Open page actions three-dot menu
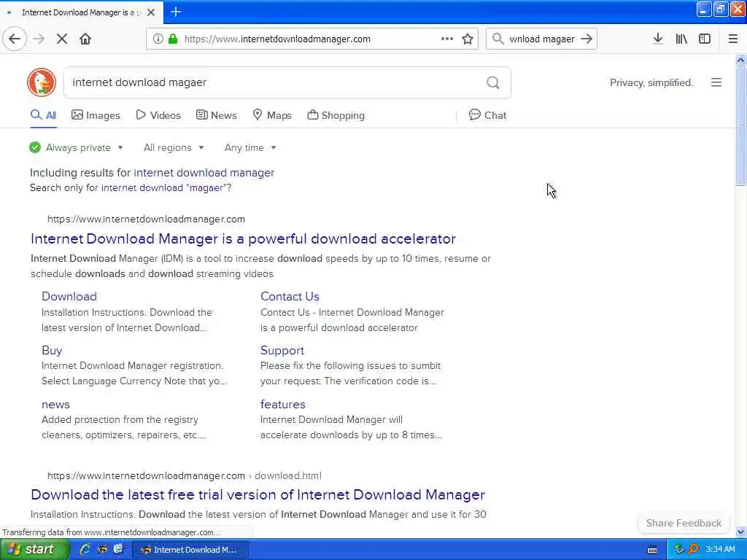The height and width of the screenshot is (560, 747). [447, 39]
